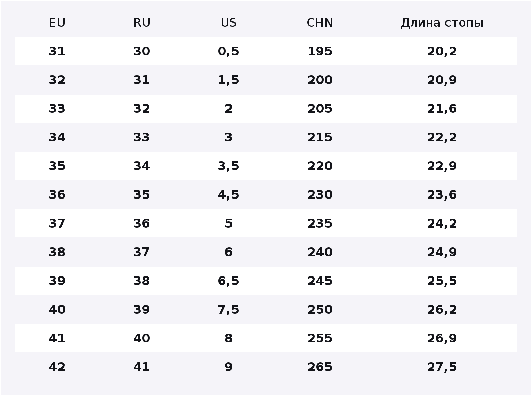Select foot length 25,5 cell

pos(442,281)
